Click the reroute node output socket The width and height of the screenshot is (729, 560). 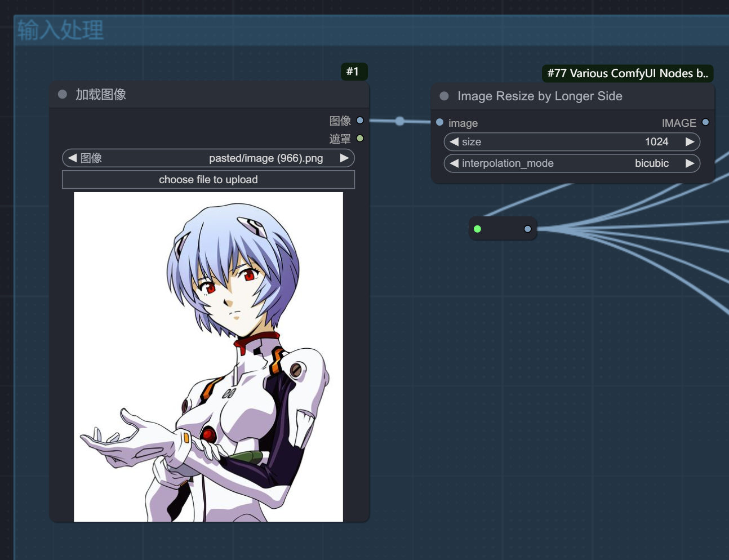[x=527, y=229]
